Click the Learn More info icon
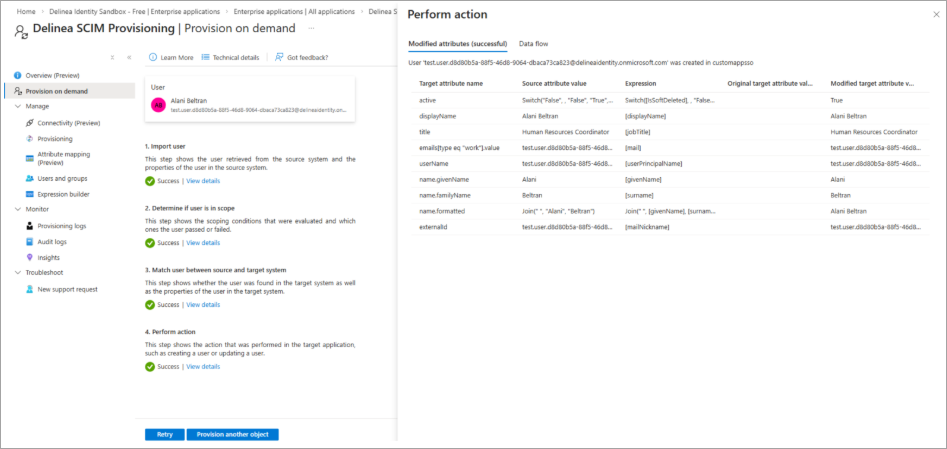This screenshot has height=449, width=947. tap(153, 57)
